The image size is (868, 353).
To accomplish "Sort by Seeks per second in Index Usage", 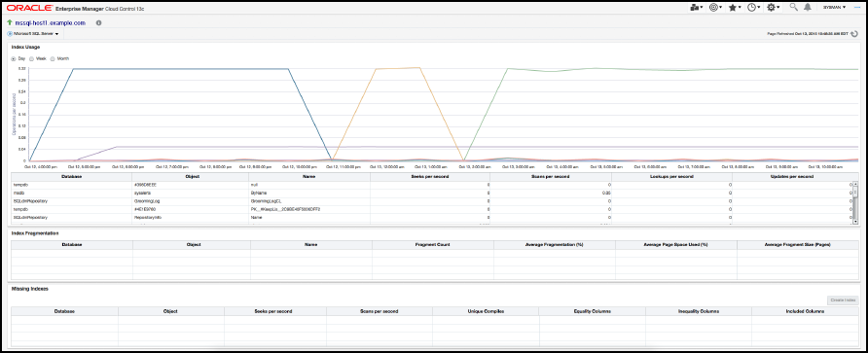I will 430,176.
